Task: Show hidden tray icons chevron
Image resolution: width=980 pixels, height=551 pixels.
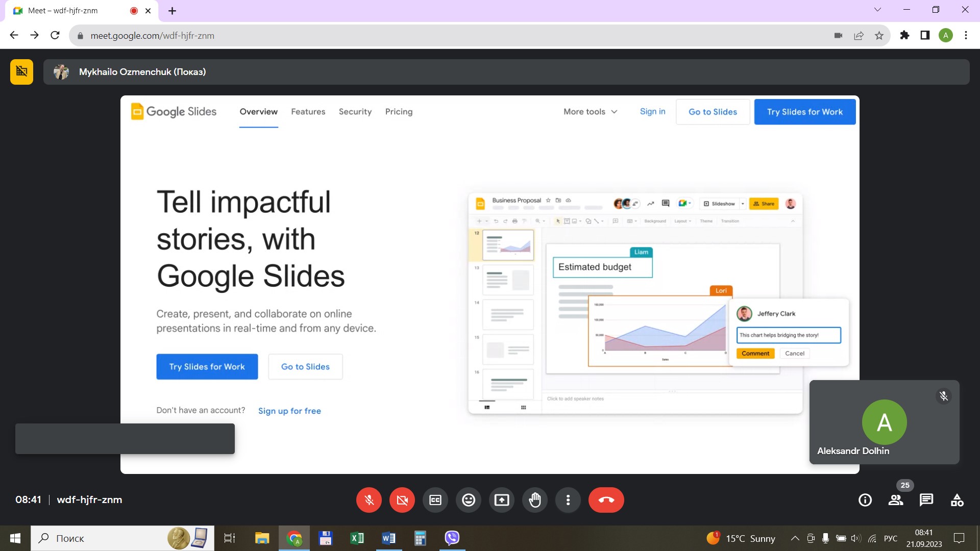Action: [x=795, y=538]
